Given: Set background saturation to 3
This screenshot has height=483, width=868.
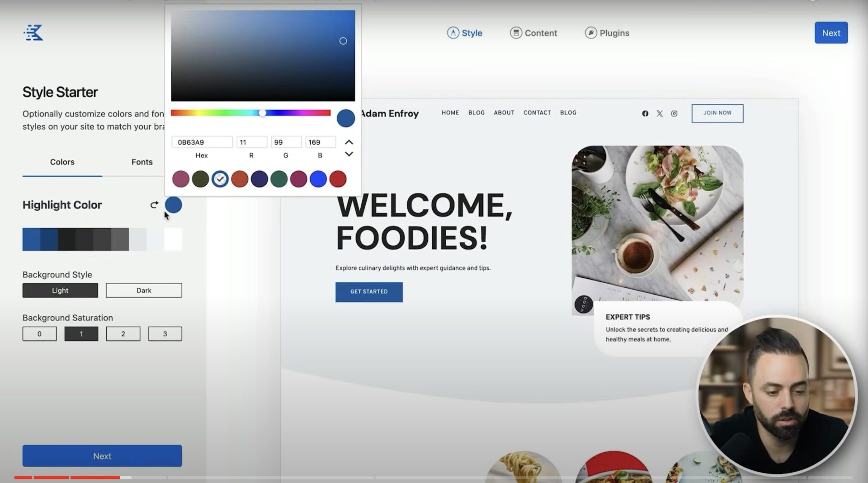Looking at the screenshot, I should click(165, 334).
